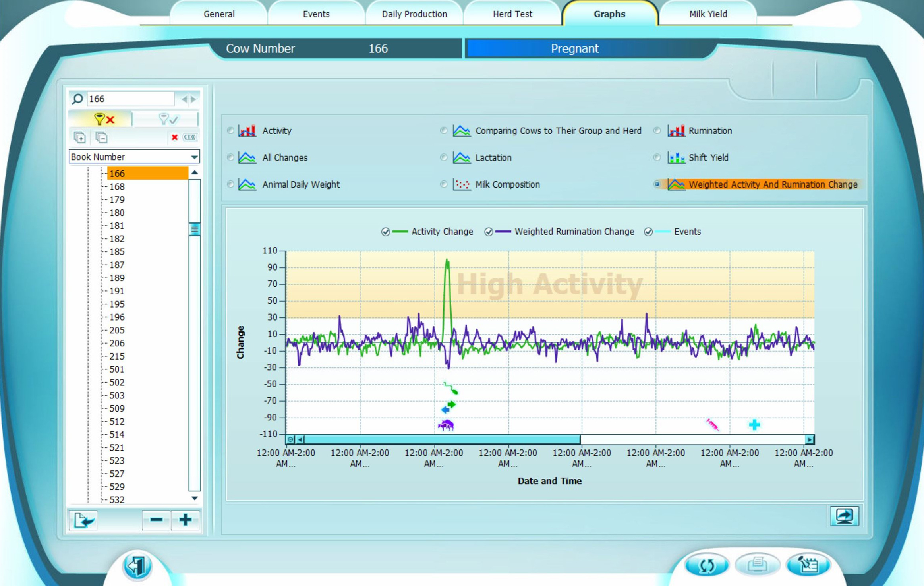
Task: Toggle the Weighted Rumination Change legend checkbox
Action: (x=489, y=232)
